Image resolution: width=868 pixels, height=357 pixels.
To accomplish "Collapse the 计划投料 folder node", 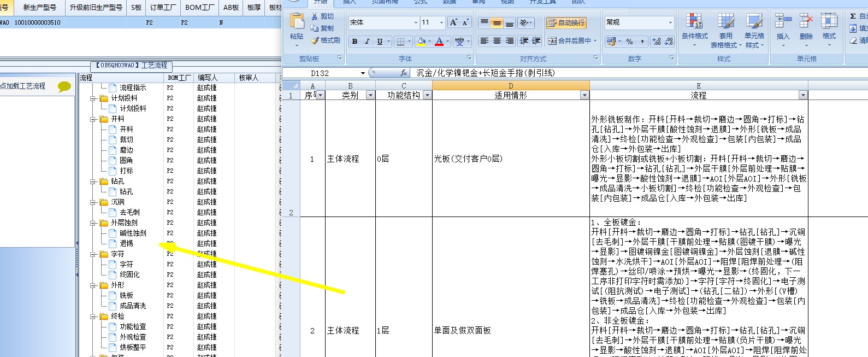I will (93, 98).
